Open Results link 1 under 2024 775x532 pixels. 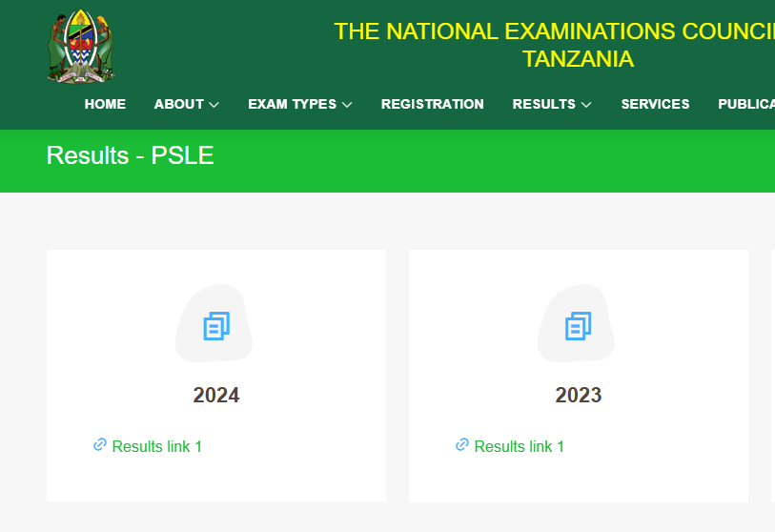(157, 446)
